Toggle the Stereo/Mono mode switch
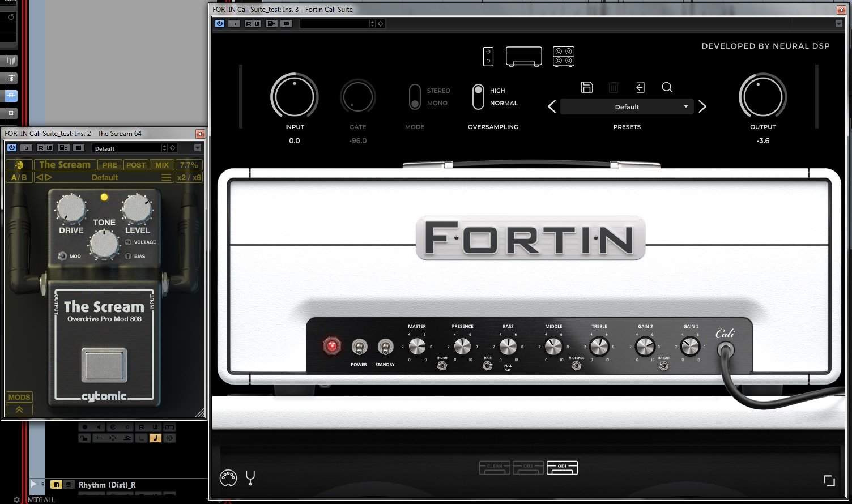Viewport: 852px width, 504px height. click(415, 97)
